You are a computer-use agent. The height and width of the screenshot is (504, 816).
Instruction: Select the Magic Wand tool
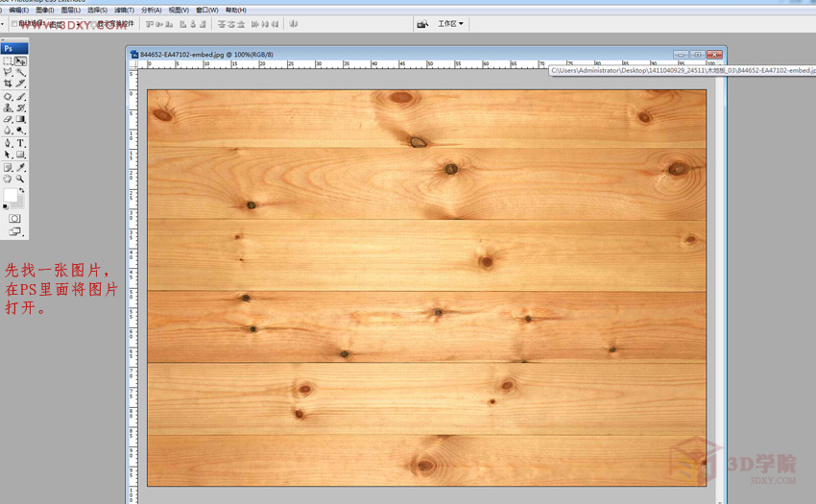[20, 72]
